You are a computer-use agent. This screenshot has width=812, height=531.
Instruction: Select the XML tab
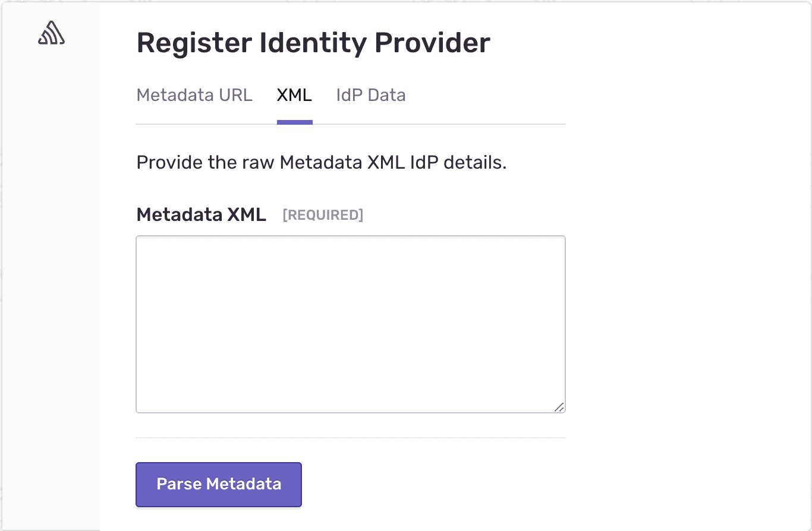point(294,95)
